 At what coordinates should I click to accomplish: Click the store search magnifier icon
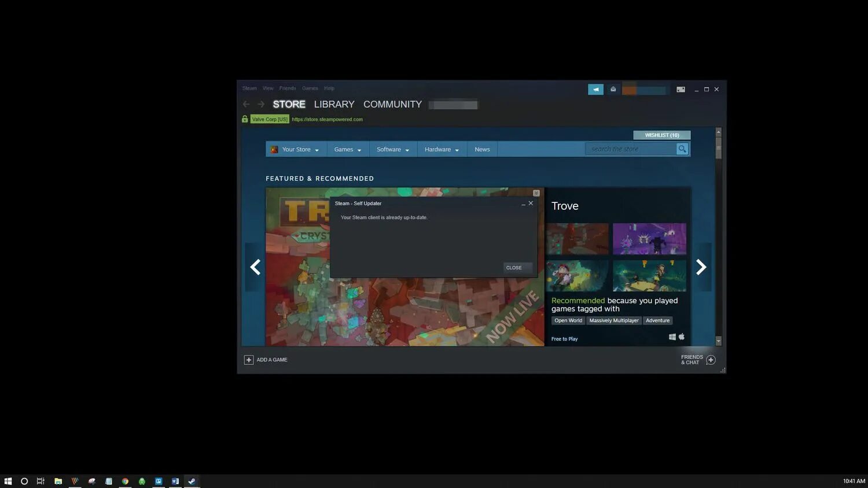point(682,149)
